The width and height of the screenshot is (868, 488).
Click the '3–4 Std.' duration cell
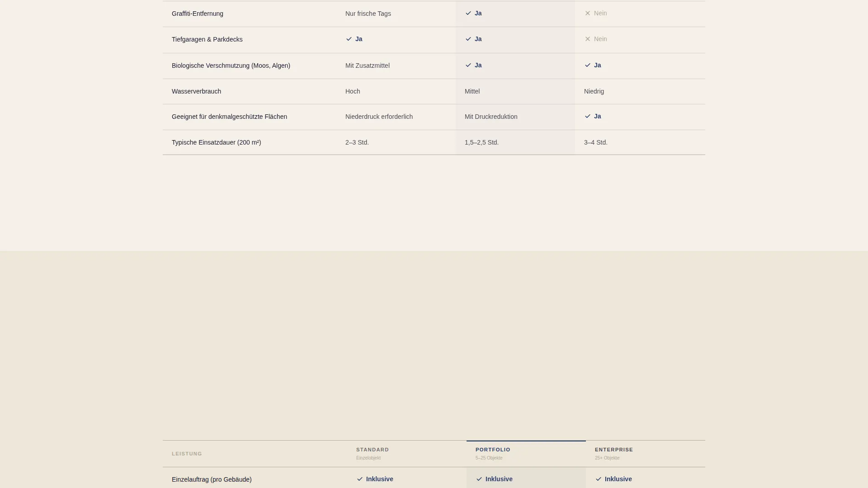[596, 142]
